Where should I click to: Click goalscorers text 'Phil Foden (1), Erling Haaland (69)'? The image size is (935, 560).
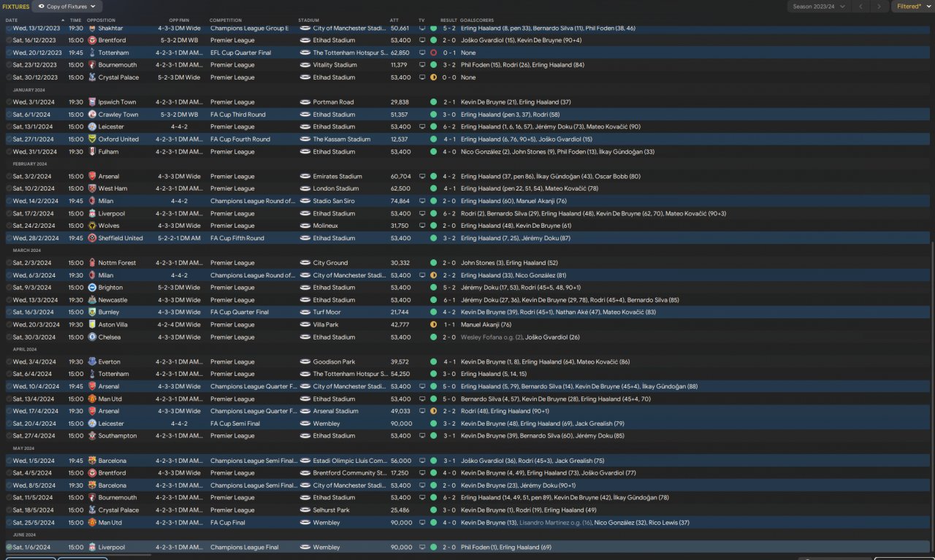[x=506, y=548]
